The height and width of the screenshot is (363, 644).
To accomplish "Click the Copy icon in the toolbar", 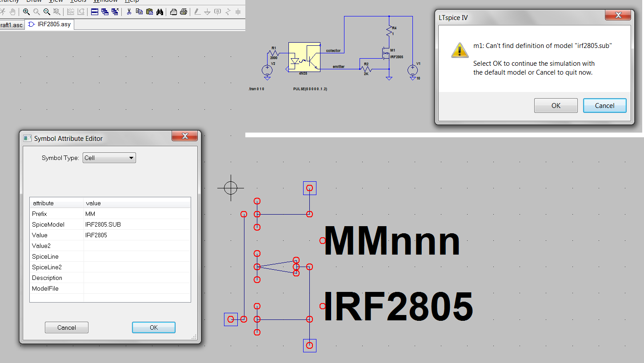I will click(x=139, y=12).
